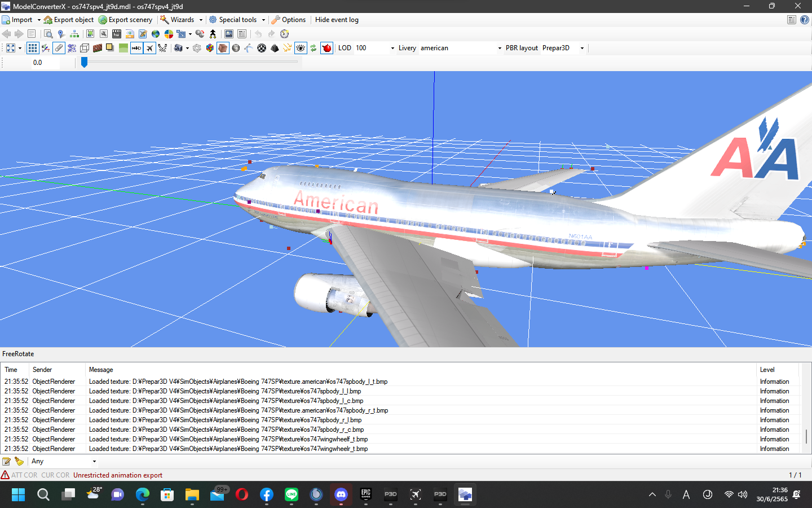This screenshot has height=508, width=812.
Task: Open the Special tools menu
Action: (x=237, y=20)
